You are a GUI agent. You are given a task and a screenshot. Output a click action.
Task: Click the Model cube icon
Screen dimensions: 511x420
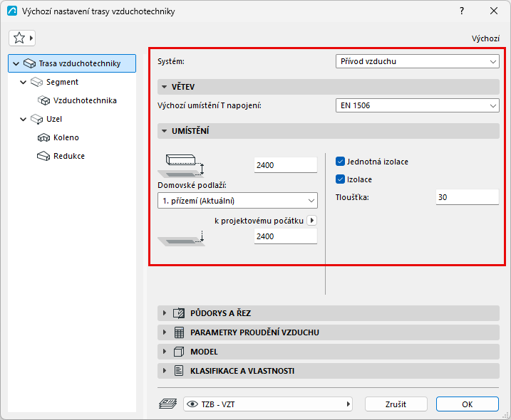tap(179, 352)
